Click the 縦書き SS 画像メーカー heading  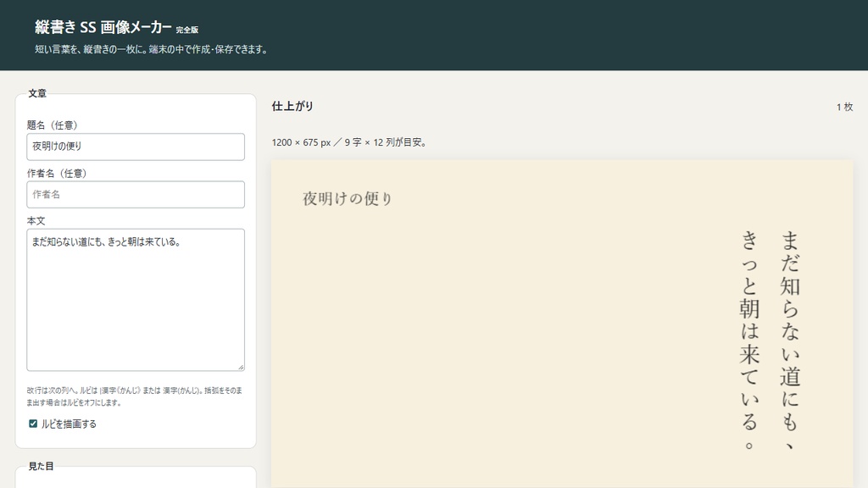tap(103, 27)
